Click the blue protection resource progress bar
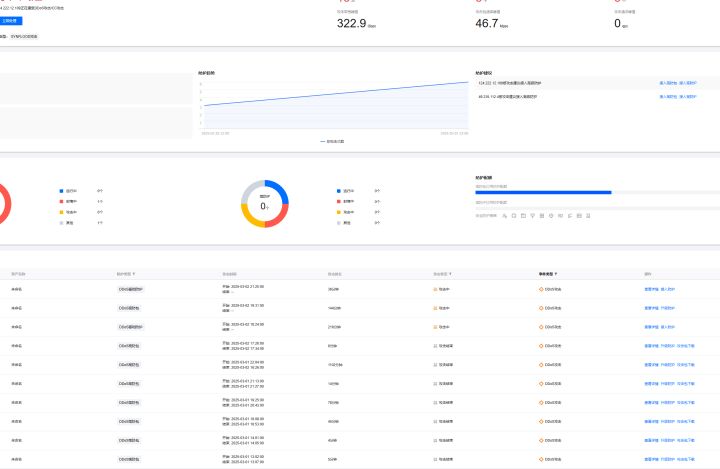Viewport: 720px width, 469px height. 543,192
